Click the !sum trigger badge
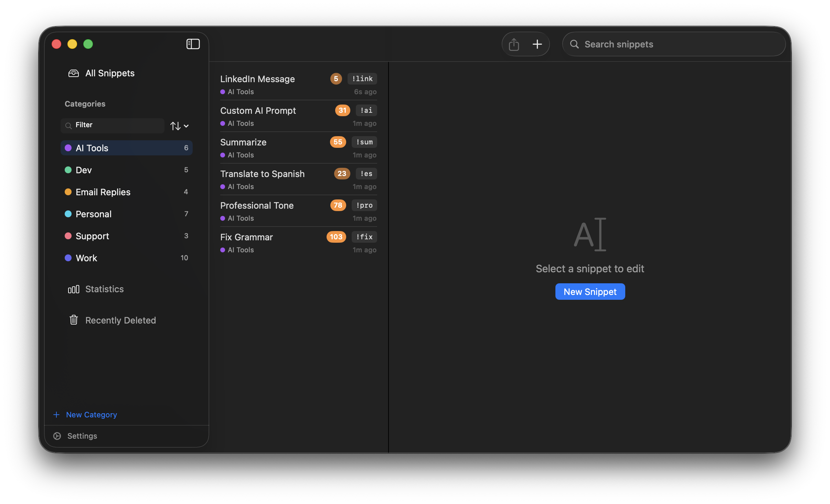Viewport: 830px width, 504px height. click(364, 142)
